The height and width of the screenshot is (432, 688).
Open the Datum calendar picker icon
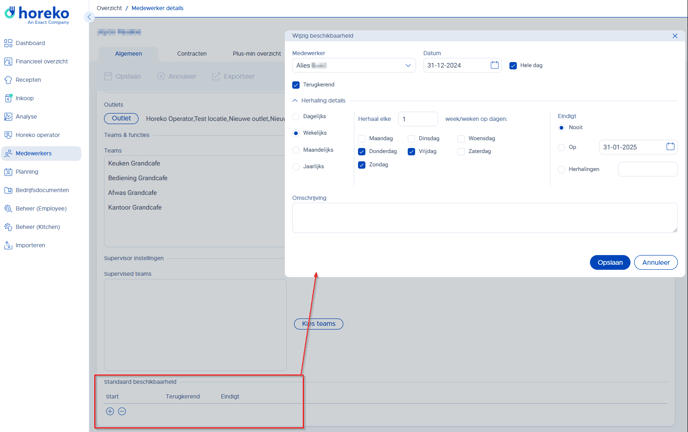point(494,66)
